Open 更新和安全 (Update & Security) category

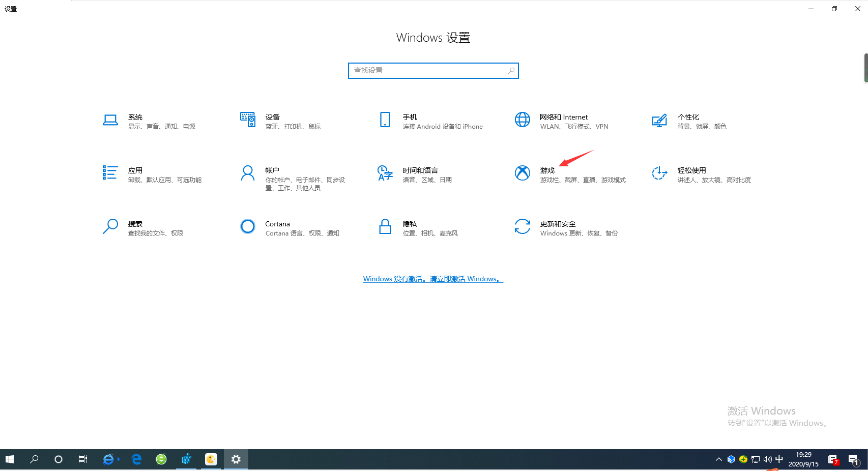[x=566, y=228]
